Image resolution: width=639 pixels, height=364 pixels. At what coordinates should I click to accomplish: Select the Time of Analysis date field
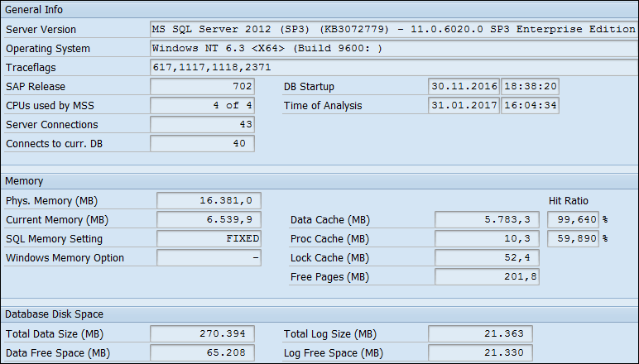[x=464, y=105]
